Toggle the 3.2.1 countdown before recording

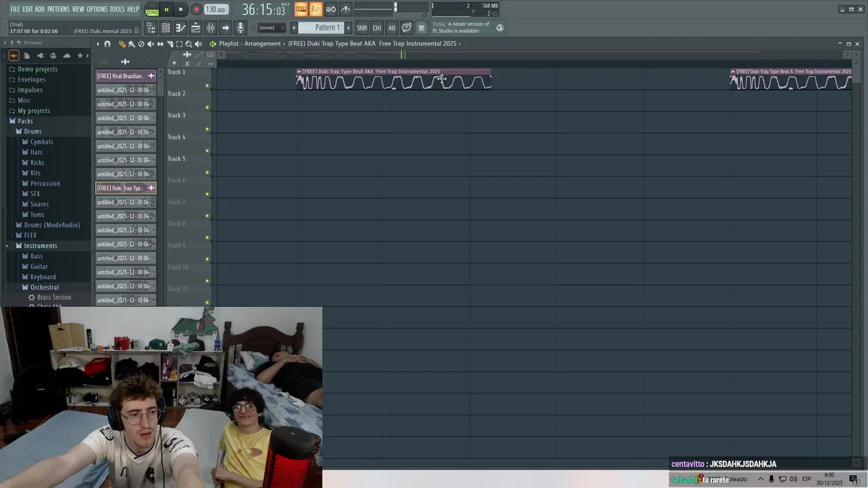coord(315,9)
